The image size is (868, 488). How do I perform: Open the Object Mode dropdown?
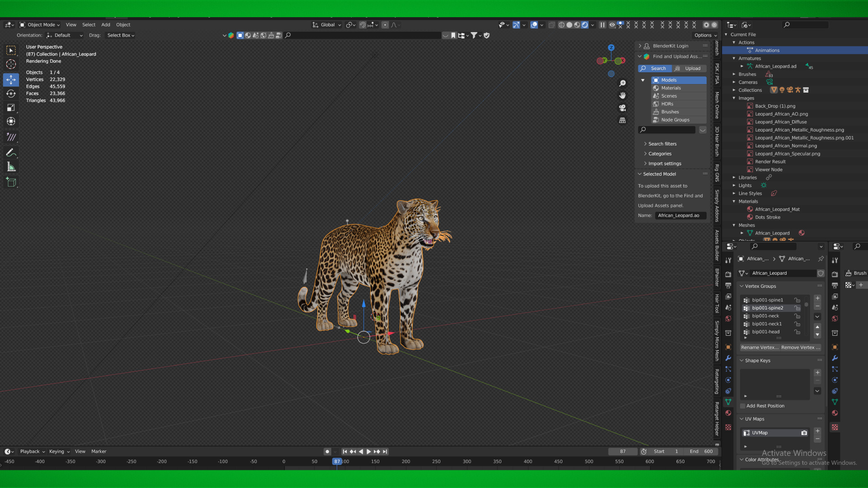coord(40,25)
